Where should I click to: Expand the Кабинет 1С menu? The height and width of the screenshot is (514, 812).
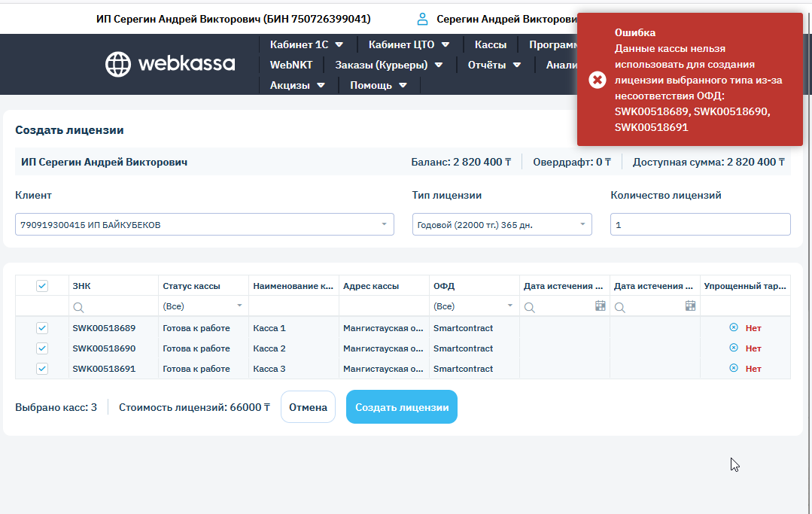point(306,44)
